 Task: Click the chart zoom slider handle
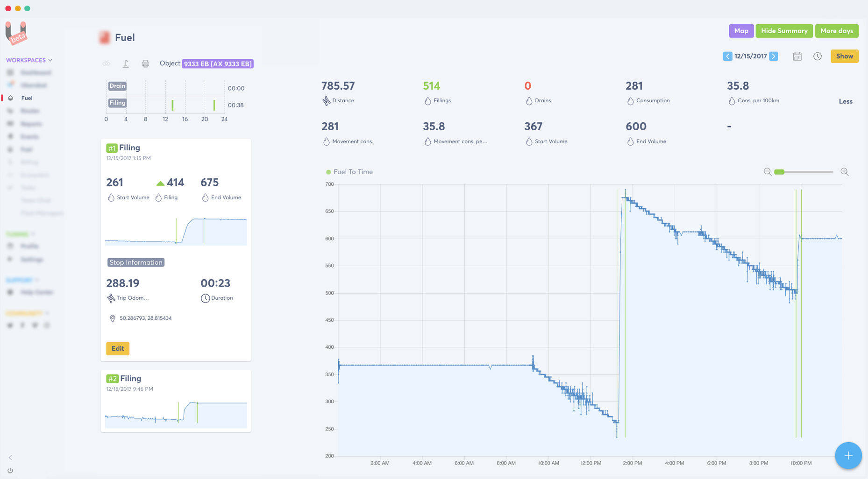pyautogui.click(x=779, y=172)
